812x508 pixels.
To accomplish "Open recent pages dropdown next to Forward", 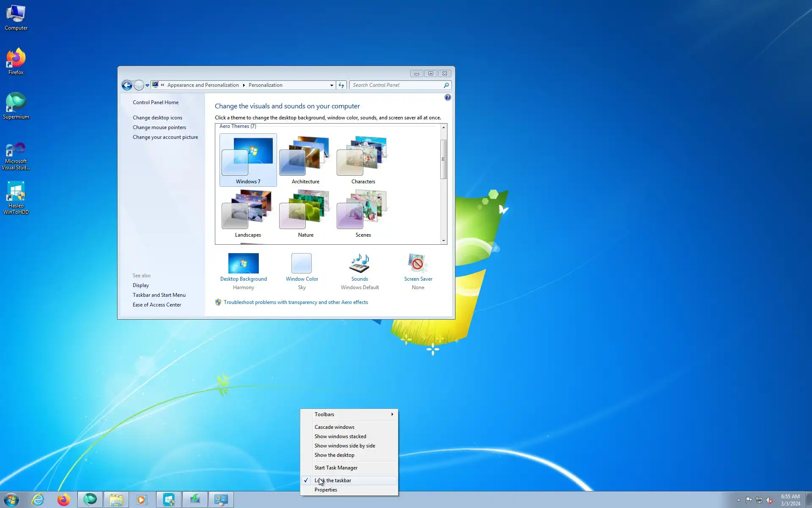I will (x=147, y=85).
